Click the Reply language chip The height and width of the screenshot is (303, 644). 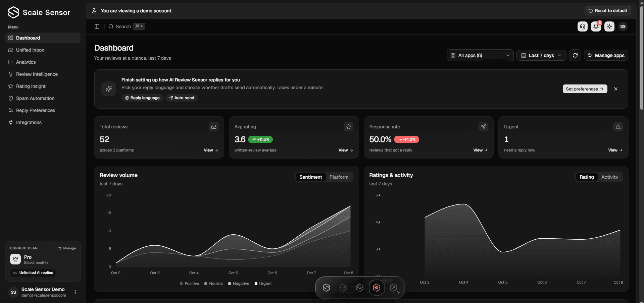(x=142, y=98)
